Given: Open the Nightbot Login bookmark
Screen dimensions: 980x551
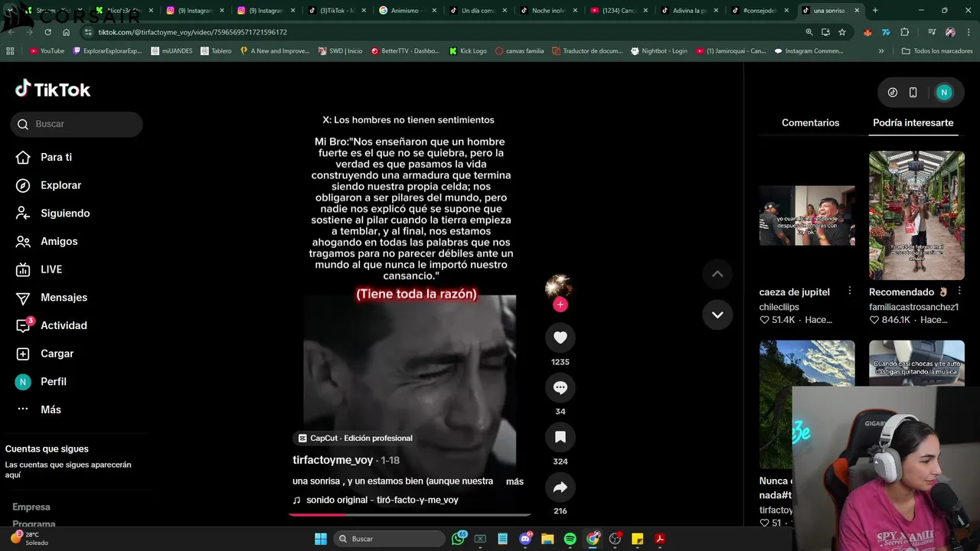Looking at the screenshot, I should (658, 51).
